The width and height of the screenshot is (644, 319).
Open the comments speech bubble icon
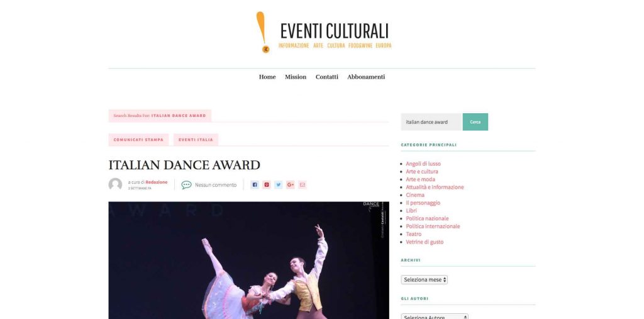[186, 185]
